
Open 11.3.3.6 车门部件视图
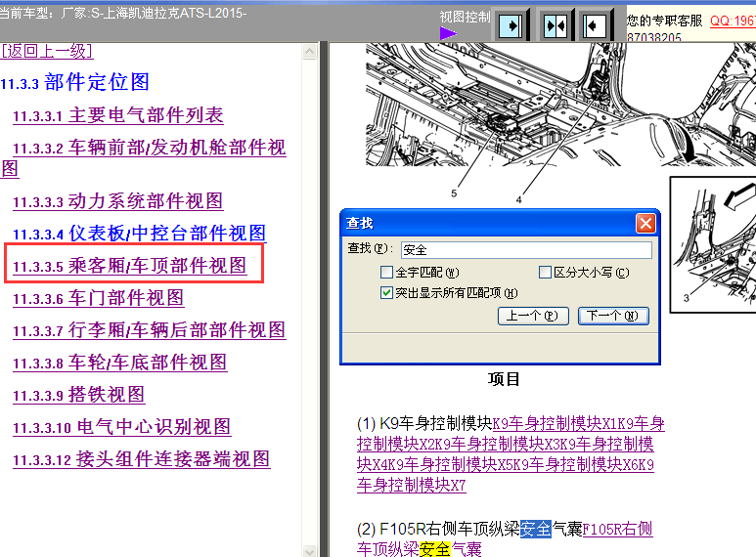(x=99, y=298)
